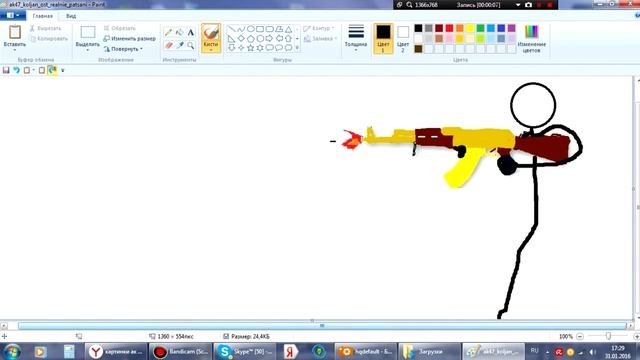The height and width of the screenshot is (360, 640).
Task: Click Bandicam camera screenshot icon
Action: pos(529,5)
